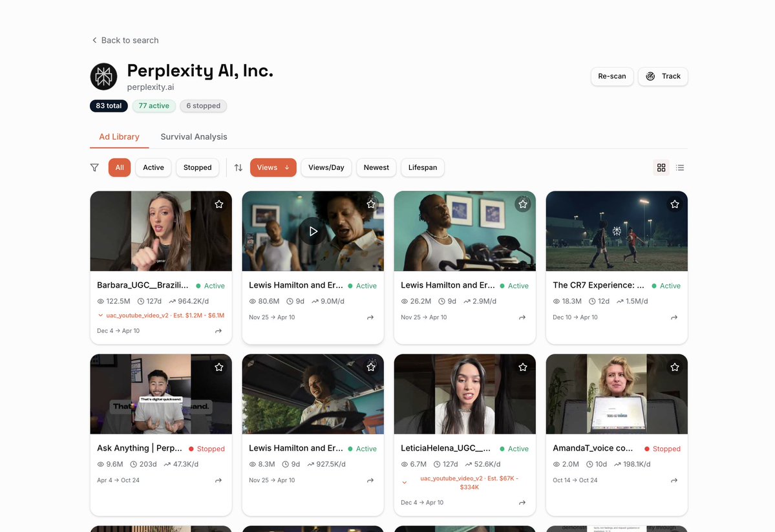This screenshot has width=775, height=532.
Task: Share the Ask Anything ad arrow
Action: pos(218,480)
